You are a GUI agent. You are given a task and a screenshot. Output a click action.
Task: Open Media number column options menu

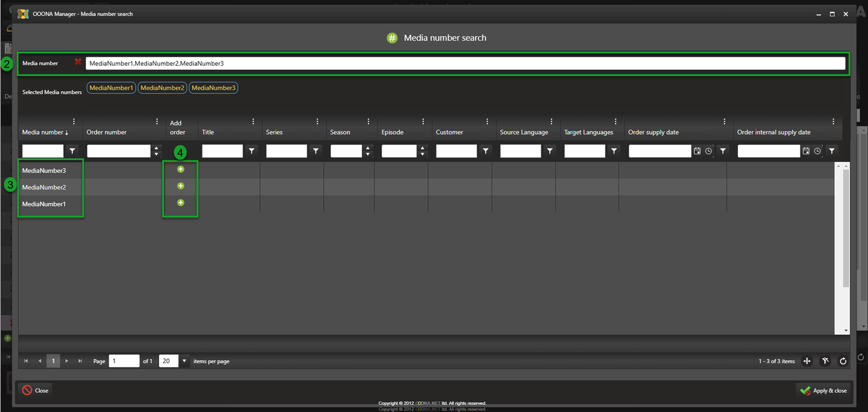click(x=74, y=121)
